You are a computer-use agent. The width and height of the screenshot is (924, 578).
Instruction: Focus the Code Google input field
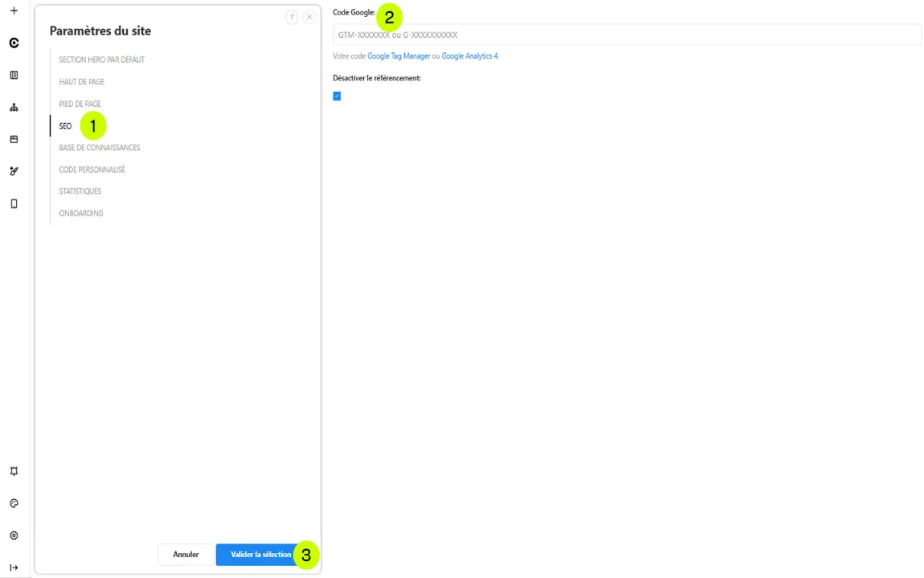[x=627, y=35]
